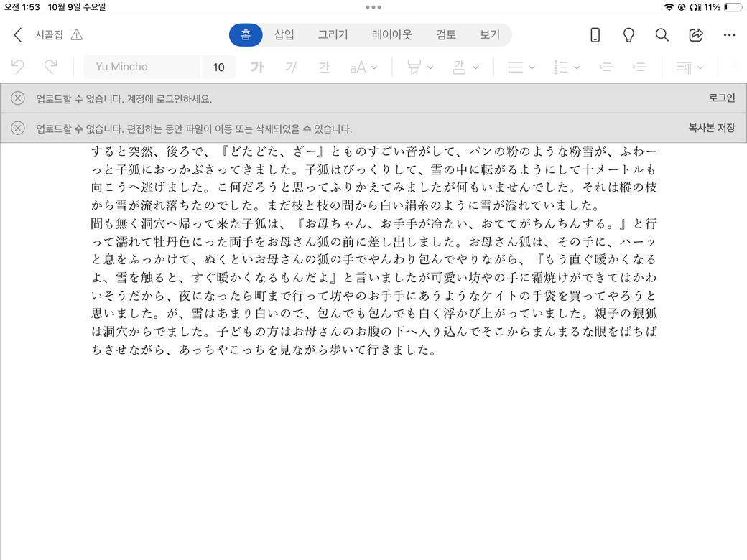This screenshot has height=560, width=747.
Task: Toggle bold formatting (bold 가)
Action: pos(256,67)
